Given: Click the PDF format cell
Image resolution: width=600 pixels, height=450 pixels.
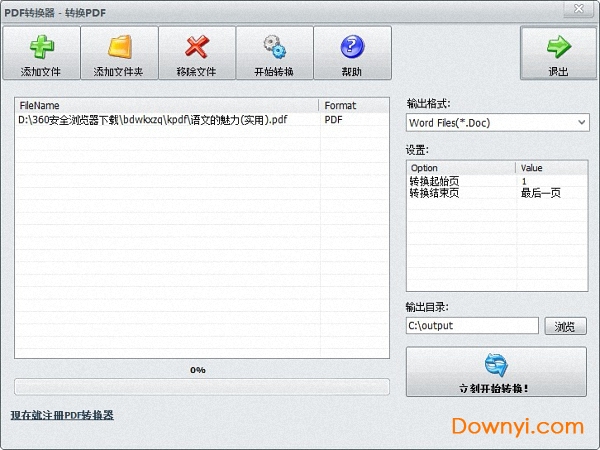Looking at the screenshot, I should coord(333,120).
